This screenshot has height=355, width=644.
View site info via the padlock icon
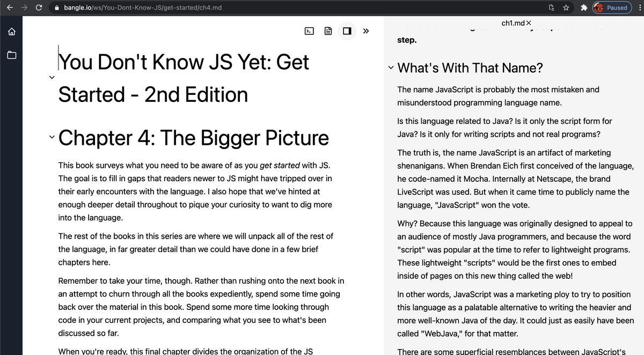pos(57,8)
